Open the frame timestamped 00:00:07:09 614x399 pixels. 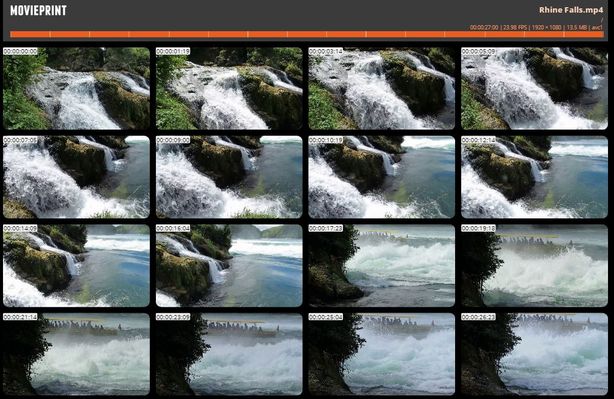pyautogui.click(x=76, y=177)
